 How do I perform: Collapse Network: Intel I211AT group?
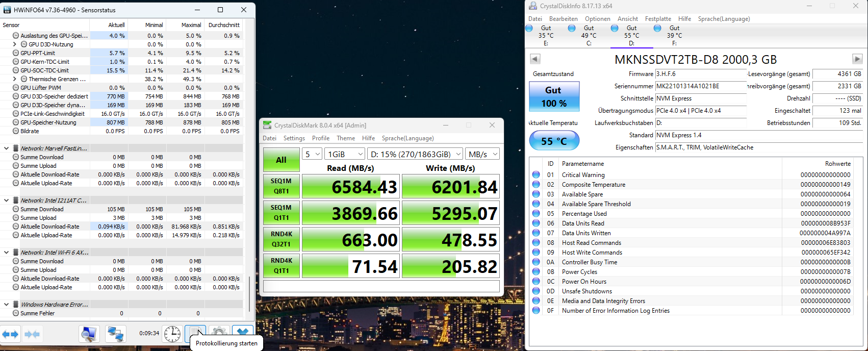6,200
